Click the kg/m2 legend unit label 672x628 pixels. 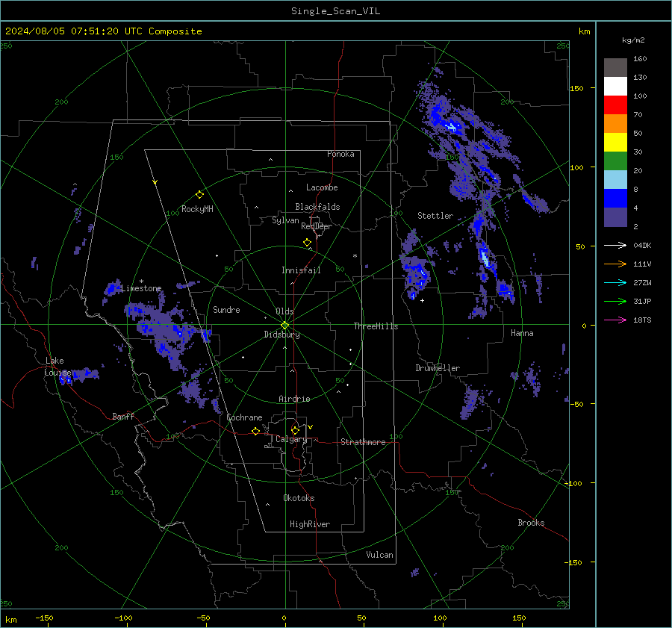633,40
